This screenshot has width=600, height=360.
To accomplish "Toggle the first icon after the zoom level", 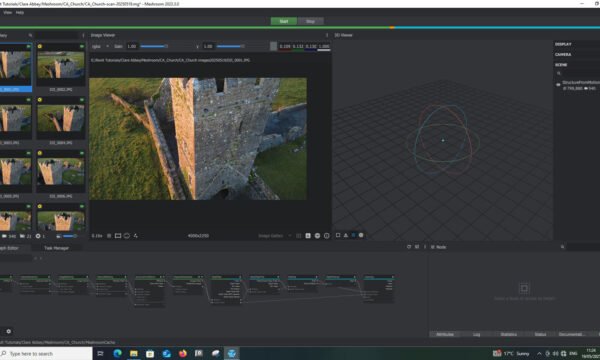I will (x=109, y=236).
